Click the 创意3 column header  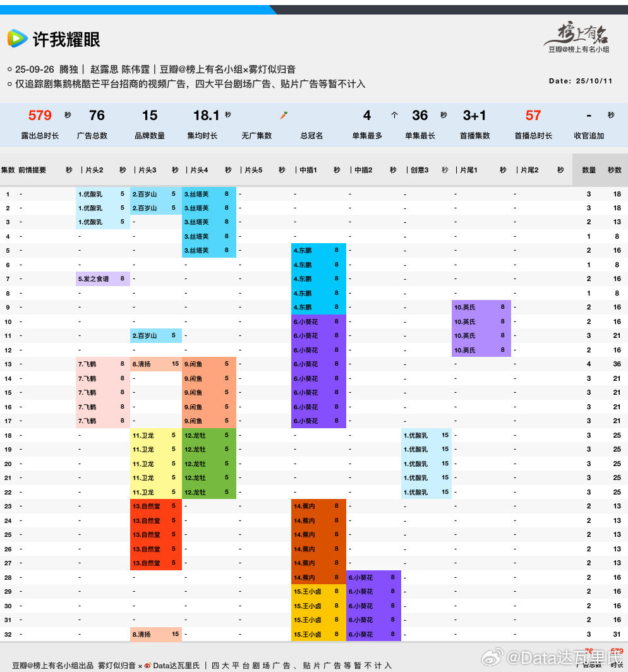click(x=420, y=170)
